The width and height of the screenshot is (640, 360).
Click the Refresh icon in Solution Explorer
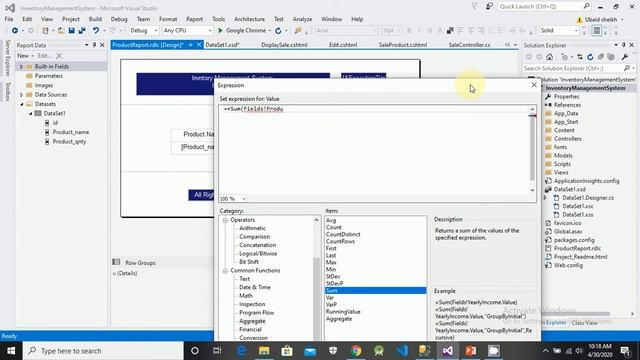(590, 57)
